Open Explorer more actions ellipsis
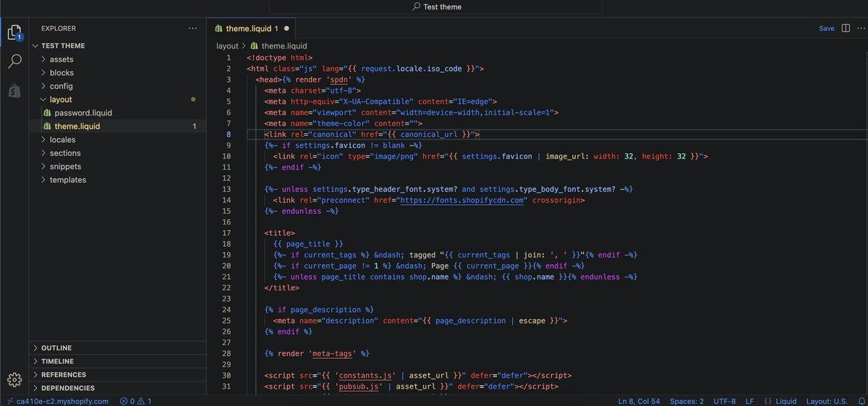 [x=192, y=28]
